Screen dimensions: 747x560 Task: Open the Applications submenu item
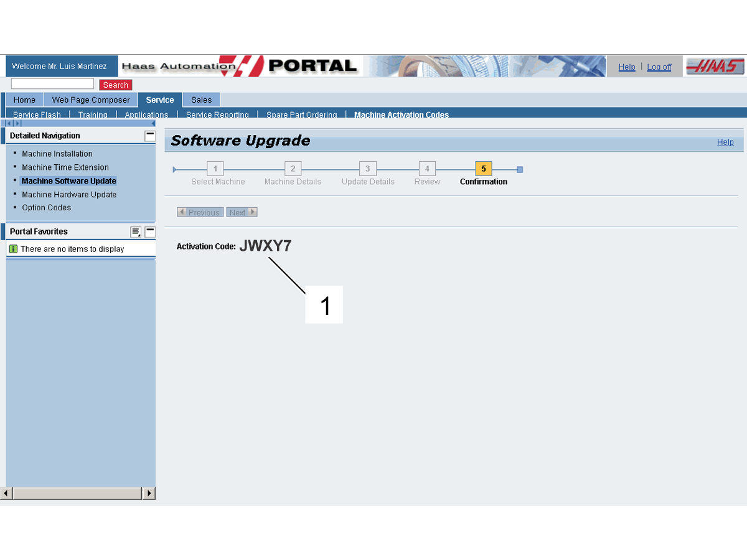pos(146,114)
